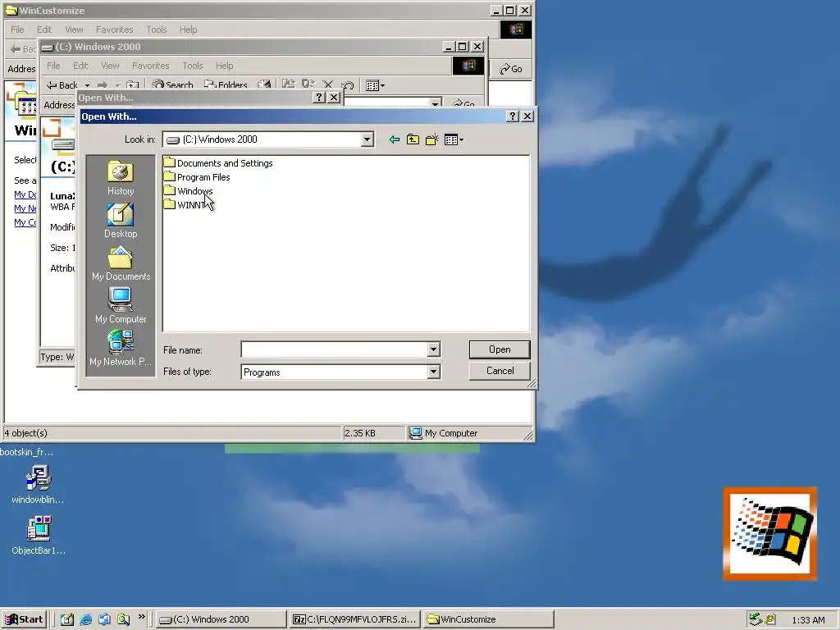Select Desktop in the places bar
840x630 pixels.
click(121, 221)
